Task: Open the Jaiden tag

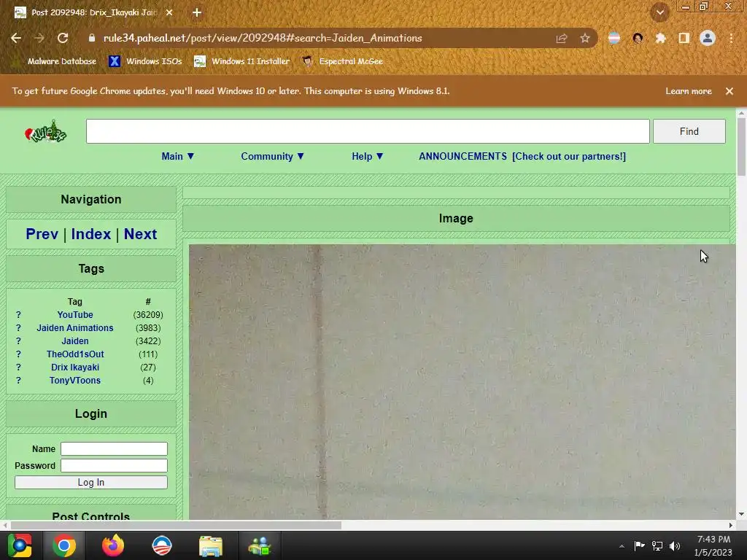Action: (75, 341)
